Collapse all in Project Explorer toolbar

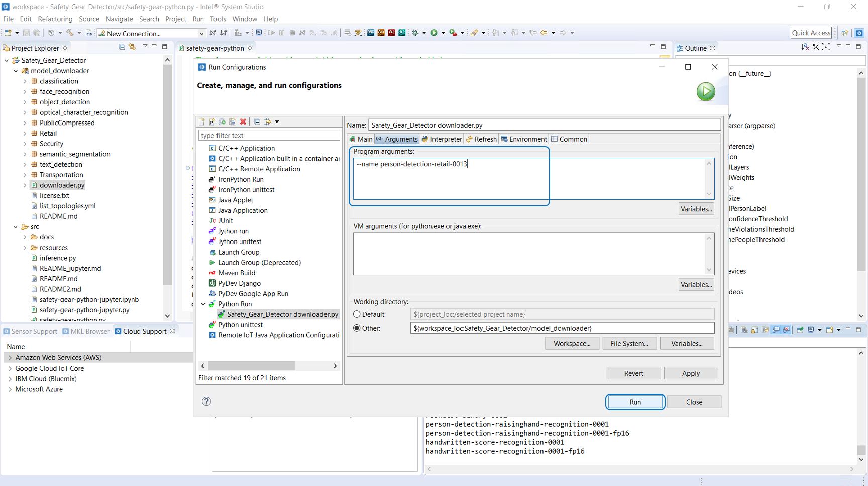click(122, 47)
